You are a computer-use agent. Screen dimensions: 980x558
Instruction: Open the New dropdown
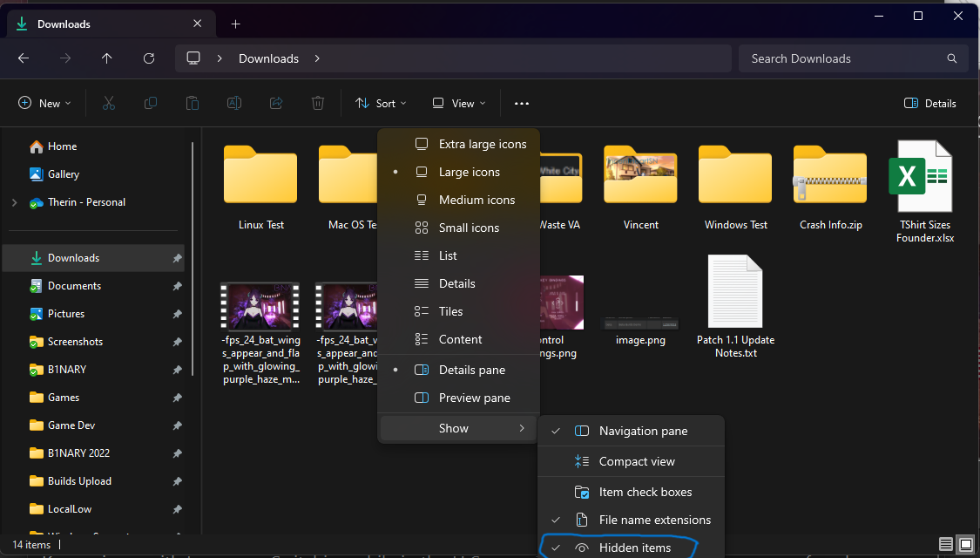coord(44,103)
